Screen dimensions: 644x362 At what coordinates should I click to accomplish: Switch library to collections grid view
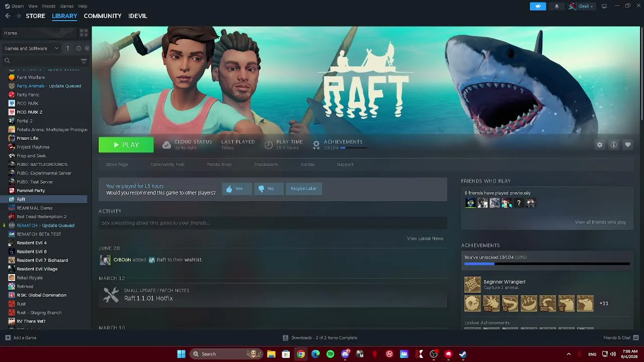click(84, 33)
